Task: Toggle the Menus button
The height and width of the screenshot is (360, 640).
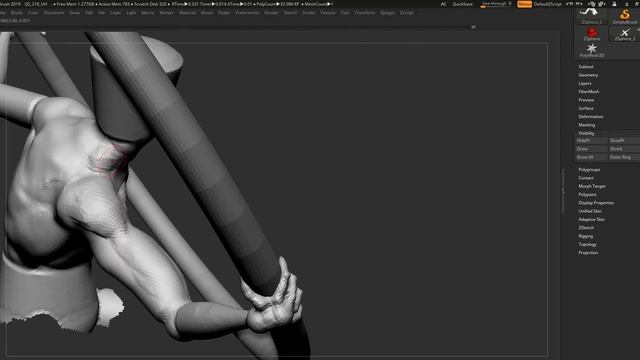Action: 524,4
